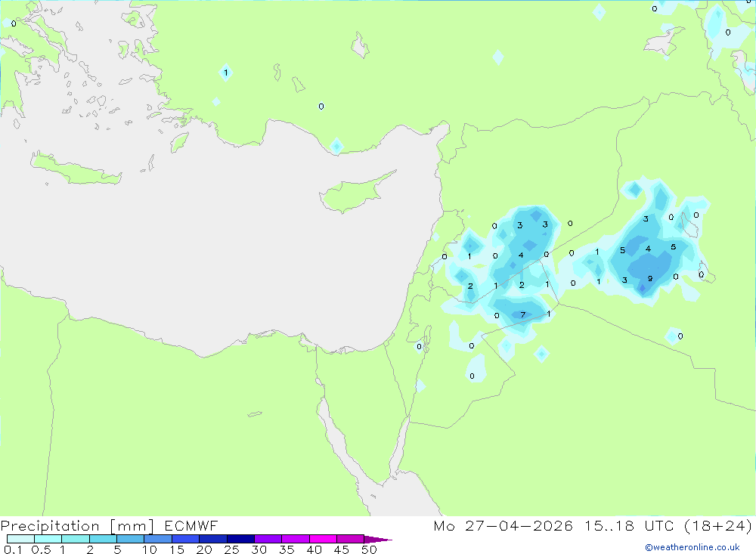Click the 2–5 mm legend color swatch

103,539
